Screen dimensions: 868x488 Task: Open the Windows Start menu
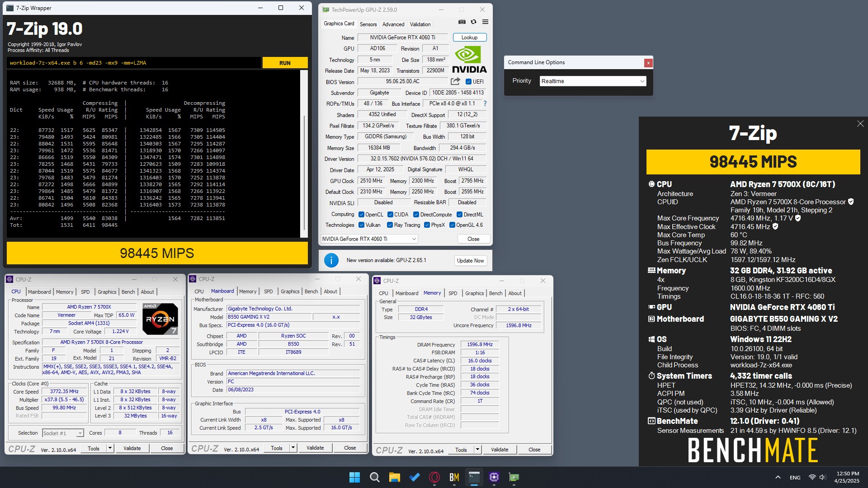pyautogui.click(x=354, y=477)
